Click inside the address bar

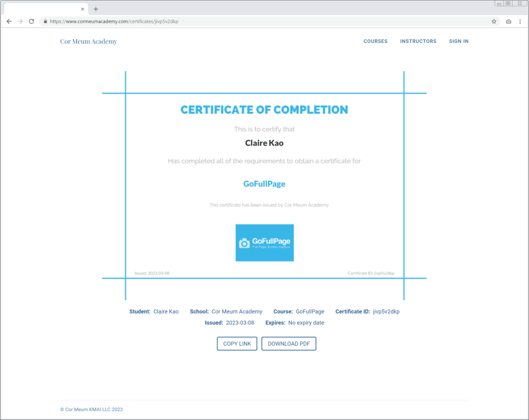[x=207, y=21]
